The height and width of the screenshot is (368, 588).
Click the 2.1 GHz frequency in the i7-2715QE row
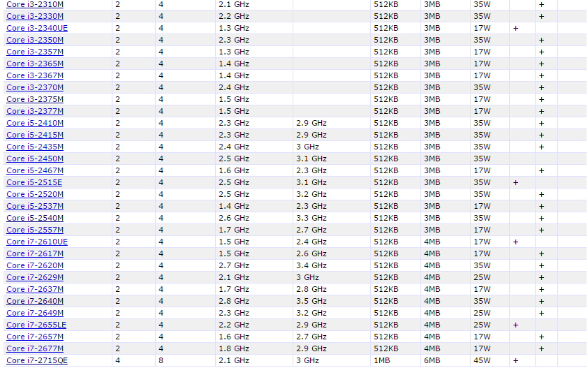234,361
